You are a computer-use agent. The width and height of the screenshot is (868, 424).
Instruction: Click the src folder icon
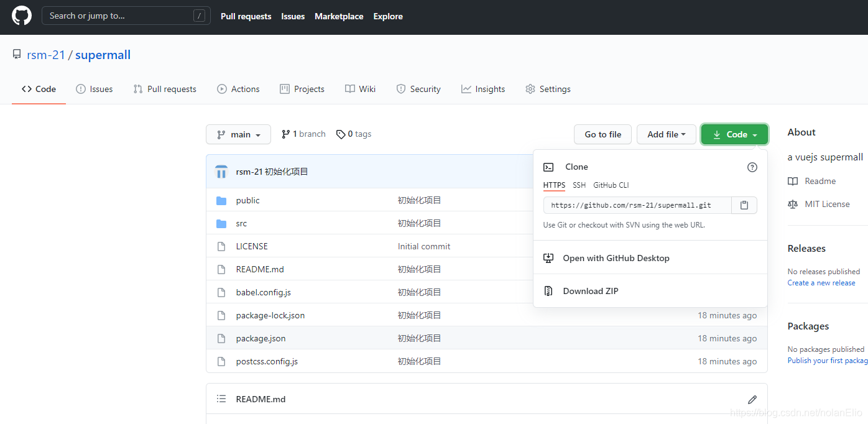coord(221,223)
